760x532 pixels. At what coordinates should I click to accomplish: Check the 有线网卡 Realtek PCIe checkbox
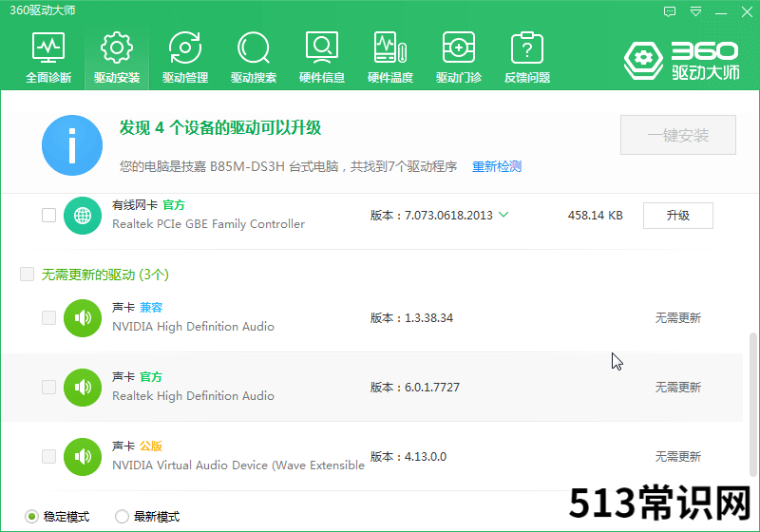click(x=49, y=215)
